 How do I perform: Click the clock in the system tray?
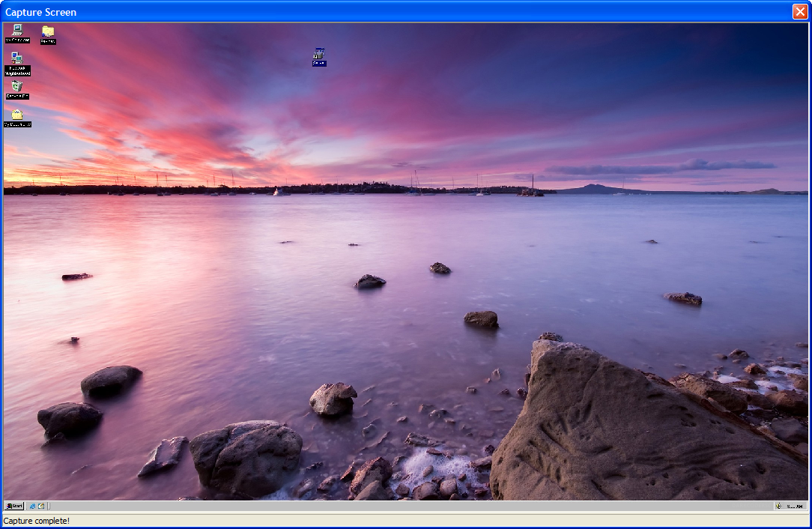795,506
